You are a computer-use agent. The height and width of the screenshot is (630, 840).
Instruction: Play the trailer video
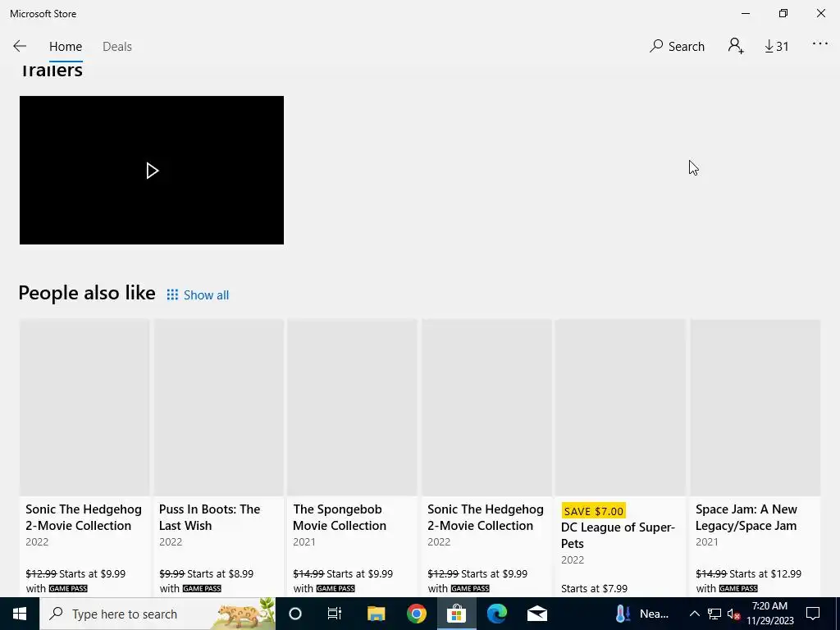pos(152,171)
